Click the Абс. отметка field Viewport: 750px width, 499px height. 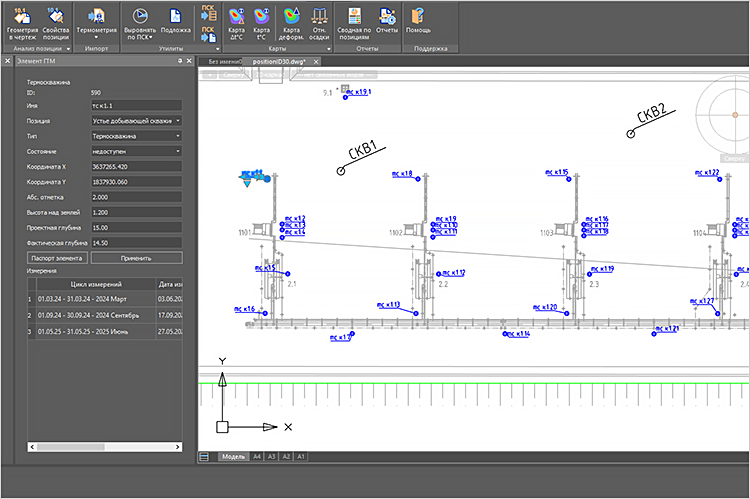click(136, 198)
